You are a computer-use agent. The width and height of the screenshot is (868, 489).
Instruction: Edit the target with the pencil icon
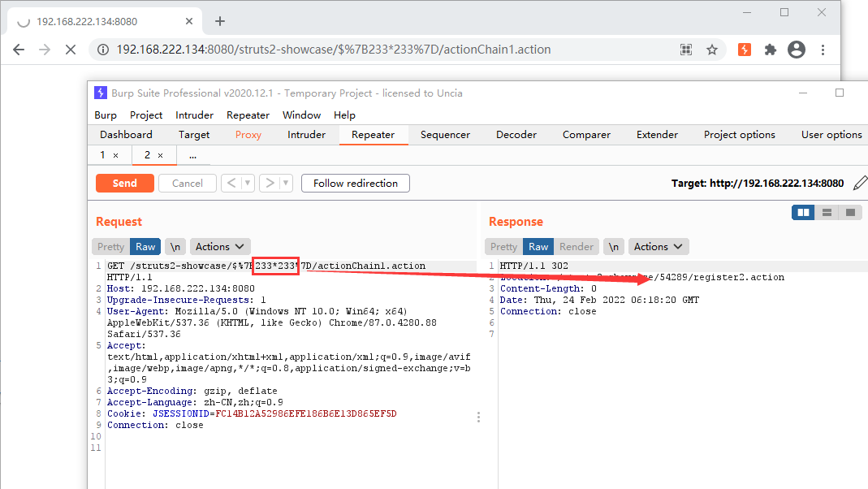click(860, 183)
